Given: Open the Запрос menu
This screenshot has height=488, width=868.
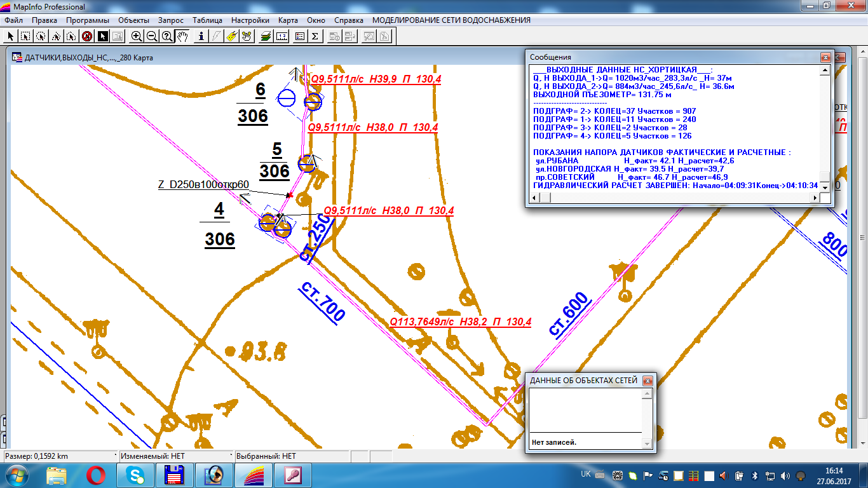Looking at the screenshot, I should click(x=171, y=20).
